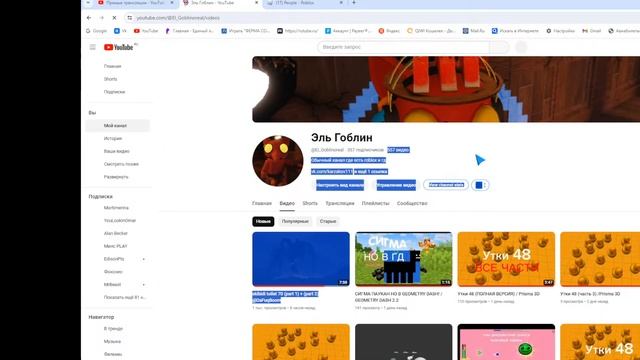Select the Старые sort chip
Viewport: 640px width, 360px height.
click(x=328, y=221)
